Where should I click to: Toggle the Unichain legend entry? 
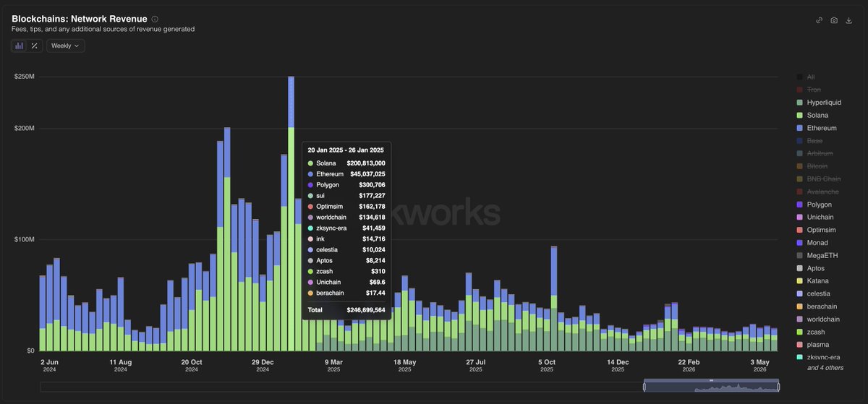point(815,217)
